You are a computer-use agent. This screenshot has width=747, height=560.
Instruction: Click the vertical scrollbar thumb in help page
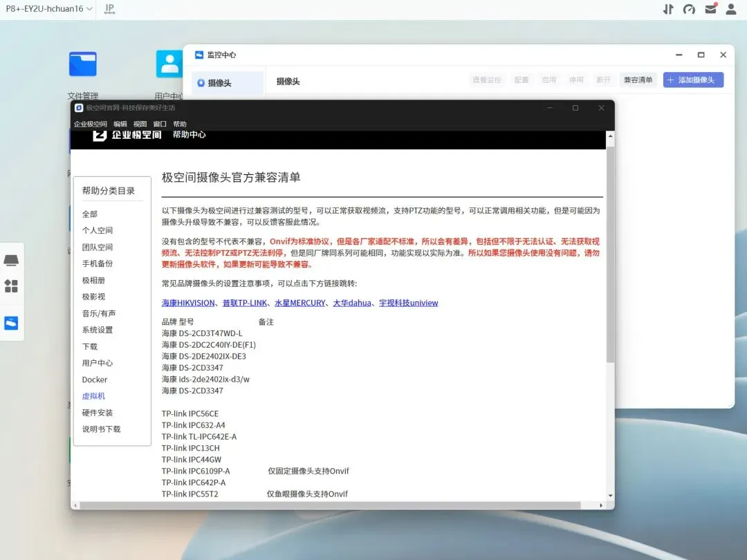click(x=610, y=254)
